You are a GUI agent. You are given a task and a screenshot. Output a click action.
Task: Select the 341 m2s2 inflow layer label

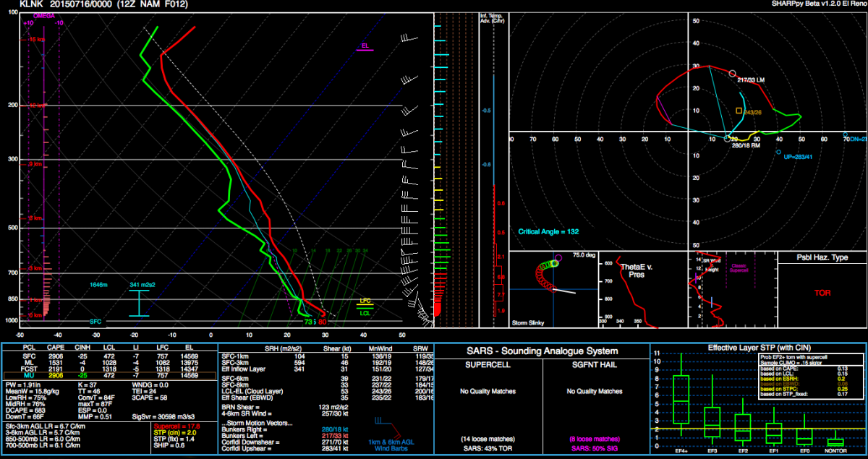click(142, 285)
